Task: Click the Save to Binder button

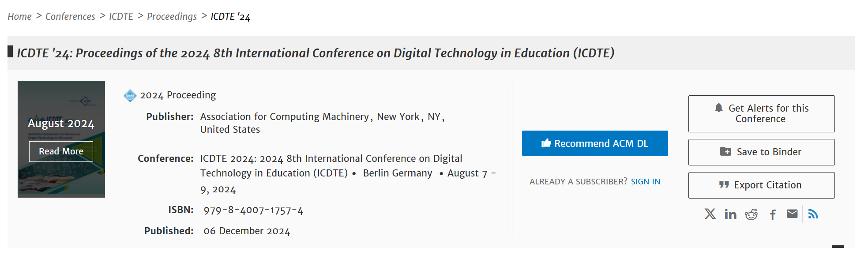Action: 761,152
